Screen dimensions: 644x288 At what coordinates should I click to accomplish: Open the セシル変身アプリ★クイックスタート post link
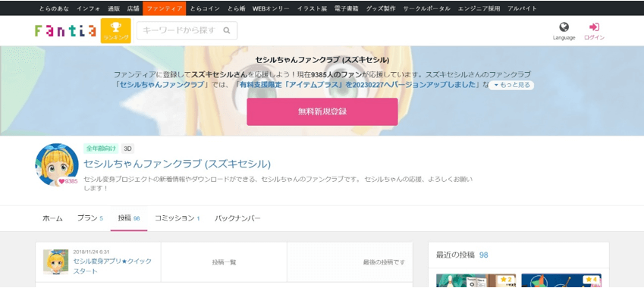tap(112, 266)
